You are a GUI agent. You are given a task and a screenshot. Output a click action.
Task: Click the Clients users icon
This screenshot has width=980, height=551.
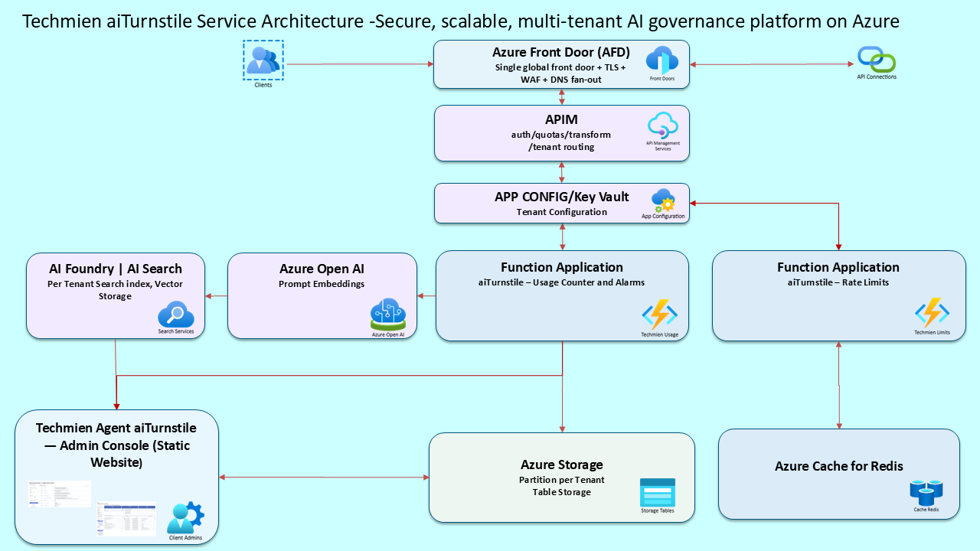click(x=263, y=60)
